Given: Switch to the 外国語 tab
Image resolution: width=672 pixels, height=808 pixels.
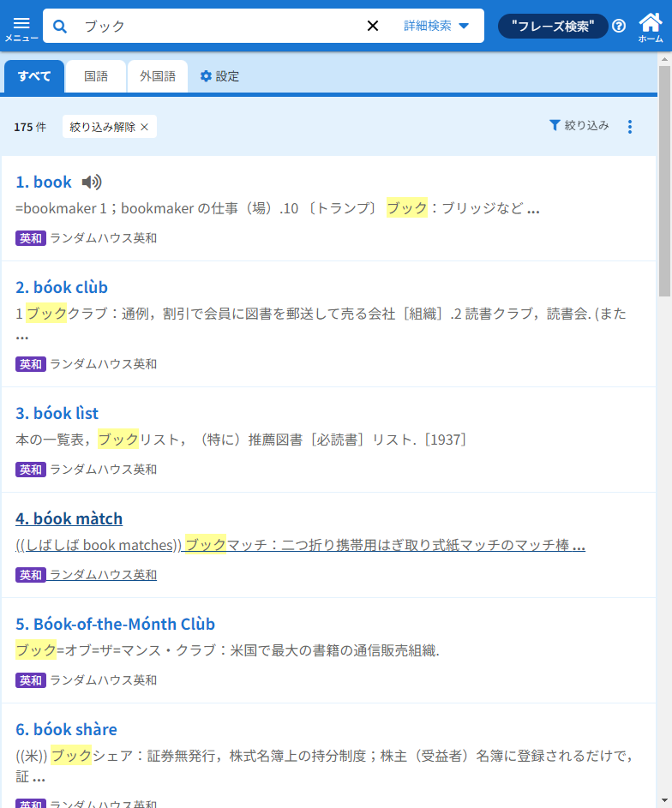Looking at the screenshot, I should point(158,76).
